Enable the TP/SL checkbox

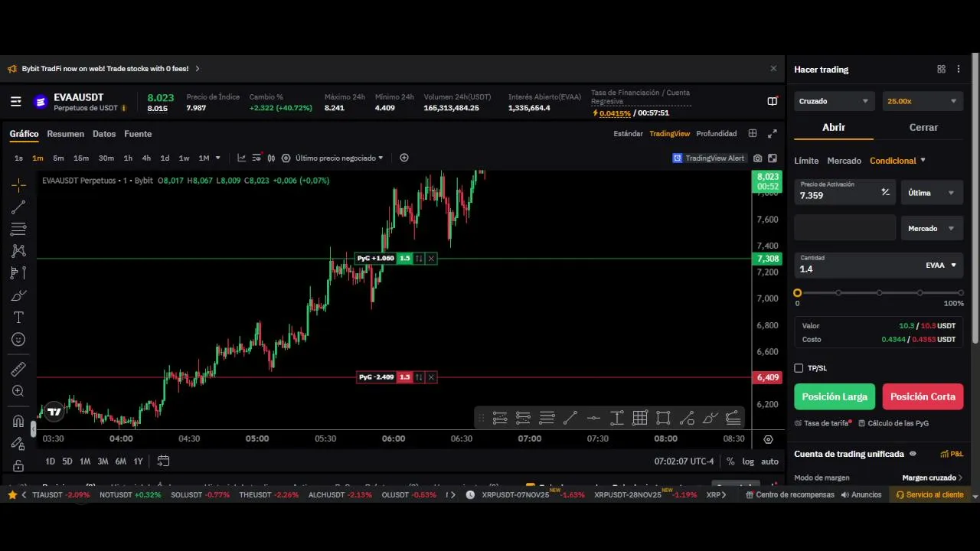[799, 368]
